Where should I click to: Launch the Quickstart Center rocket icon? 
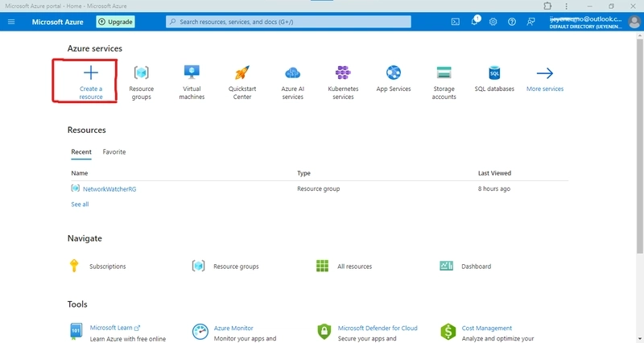242,72
